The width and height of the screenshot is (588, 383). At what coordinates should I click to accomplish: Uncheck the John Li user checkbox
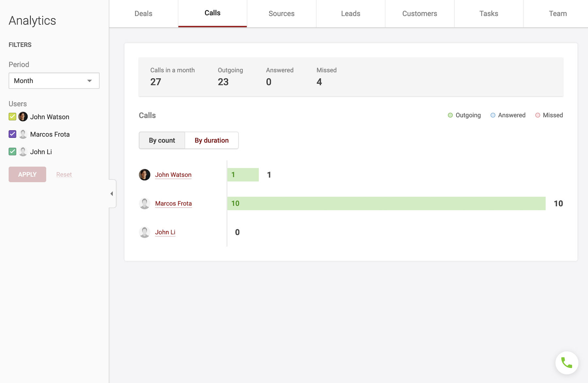point(12,152)
